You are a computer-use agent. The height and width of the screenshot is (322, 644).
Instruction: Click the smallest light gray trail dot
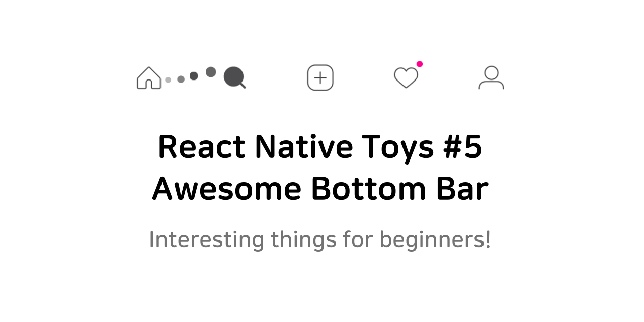[x=168, y=79]
